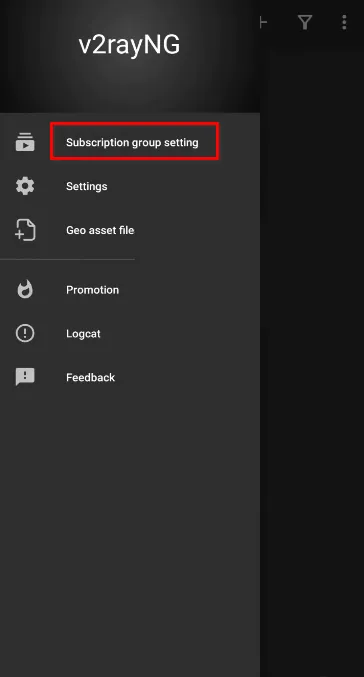Click the Geo asset add-file icon
Viewport: 364px width, 677px height.
click(x=25, y=230)
